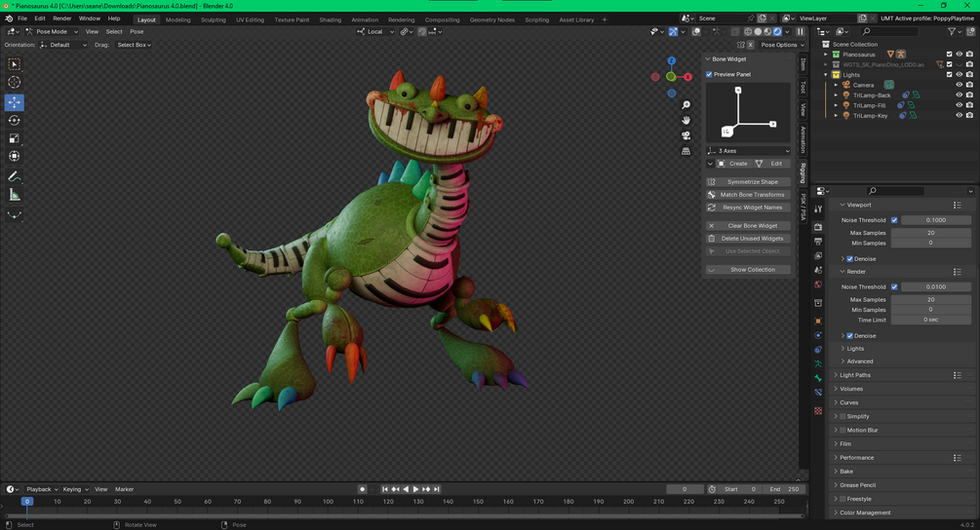Disable Viewport Noise Threshold checkbox

tap(894, 220)
